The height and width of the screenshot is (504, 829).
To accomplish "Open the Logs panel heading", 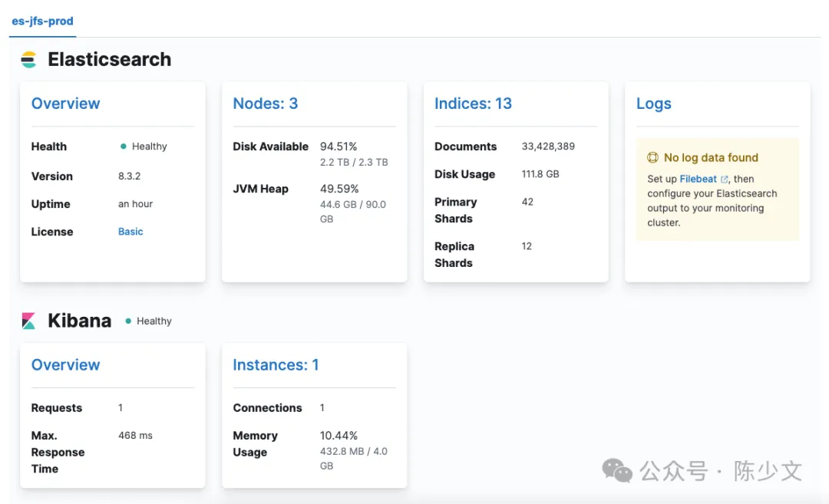I will (x=654, y=103).
